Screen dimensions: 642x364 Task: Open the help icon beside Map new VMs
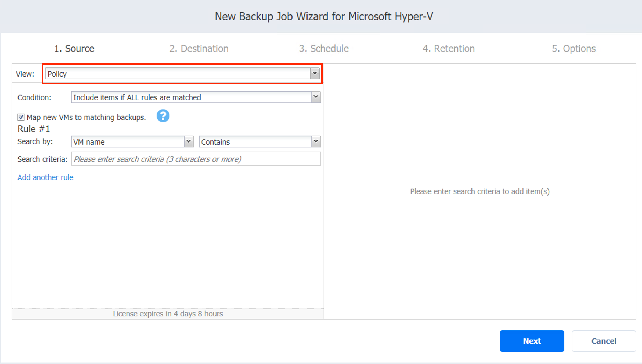(x=163, y=116)
